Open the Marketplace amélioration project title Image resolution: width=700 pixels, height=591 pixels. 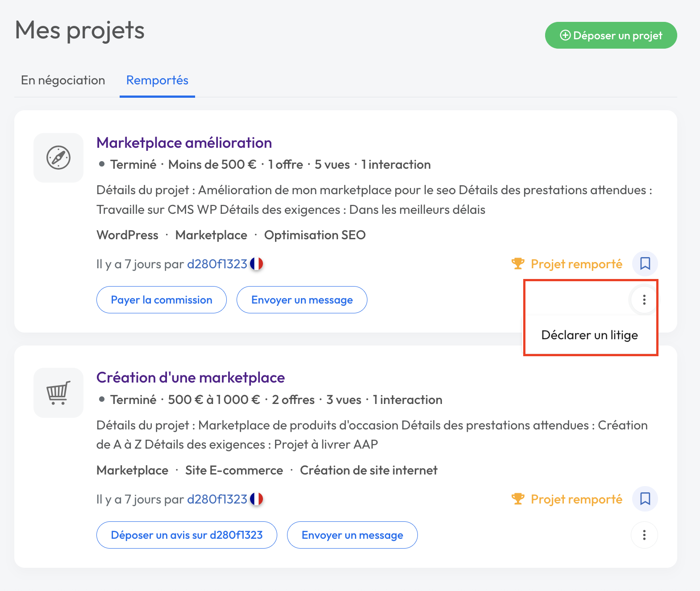184,143
